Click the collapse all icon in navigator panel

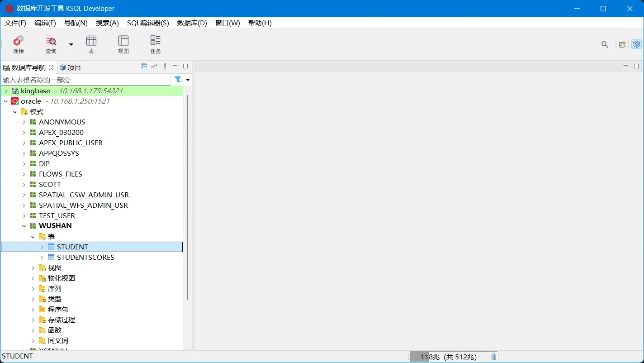pos(144,67)
